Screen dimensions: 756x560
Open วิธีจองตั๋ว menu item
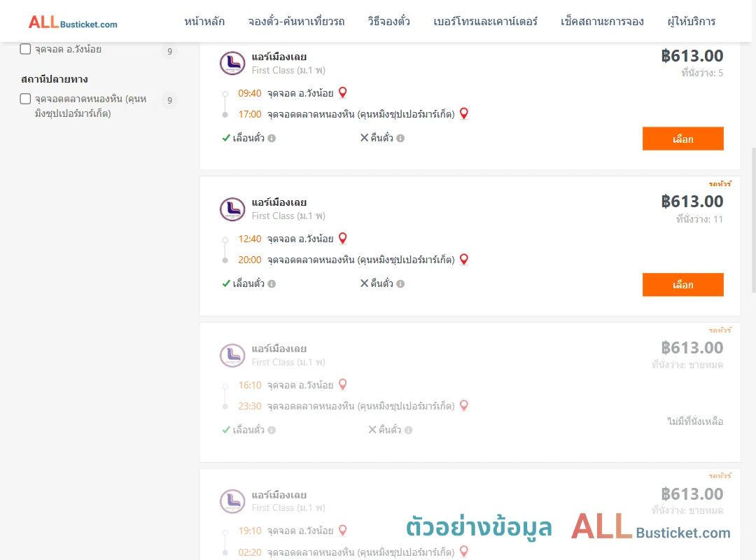click(x=388, y=22)
